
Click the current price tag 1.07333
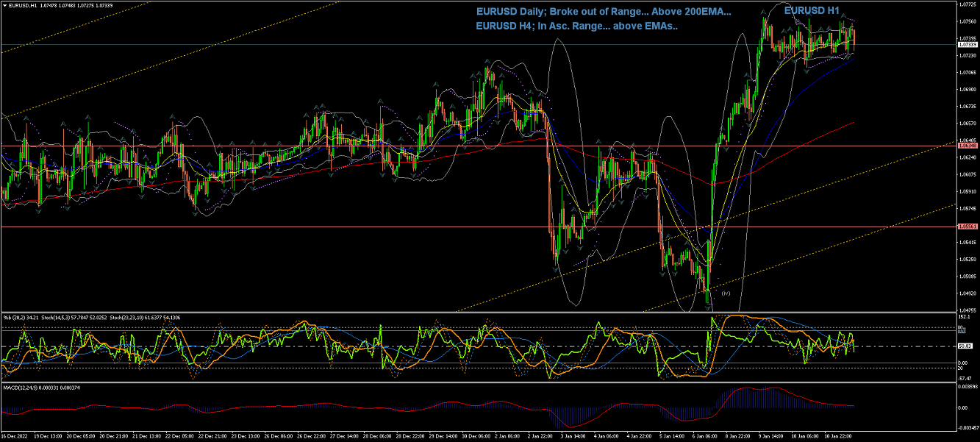pyautogui.click(x=967, y=45)
